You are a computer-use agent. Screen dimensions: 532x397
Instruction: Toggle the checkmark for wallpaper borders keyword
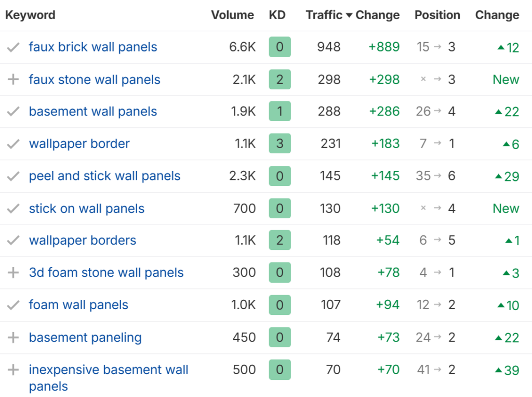[x=13, y=241]
